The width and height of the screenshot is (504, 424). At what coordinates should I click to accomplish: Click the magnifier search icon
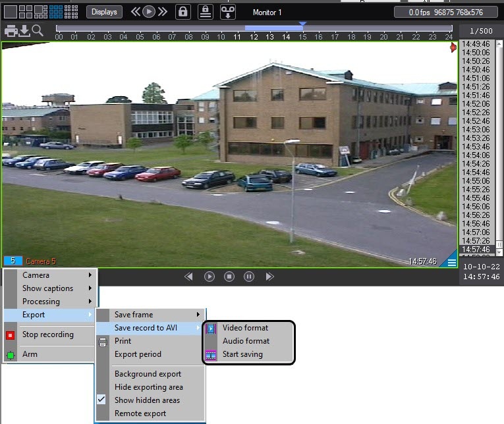click(x=38, y=30)
